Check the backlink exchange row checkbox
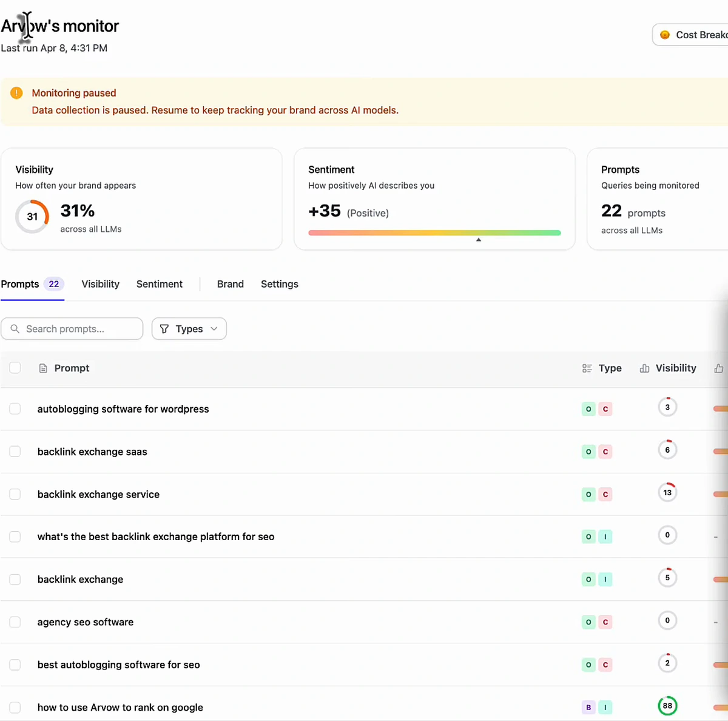The width and height of the screenshot is (728, 721). pyautogui.click(x=15, y=580)
